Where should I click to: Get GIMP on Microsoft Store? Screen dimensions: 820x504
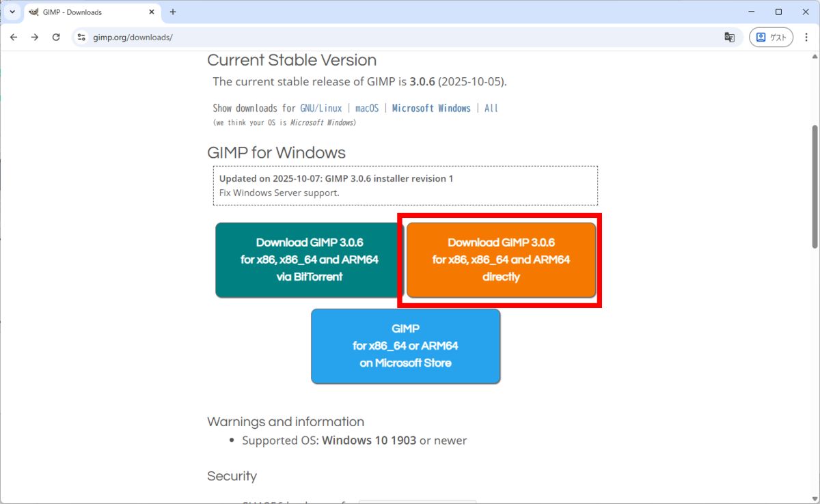click(x=405, y=346)
